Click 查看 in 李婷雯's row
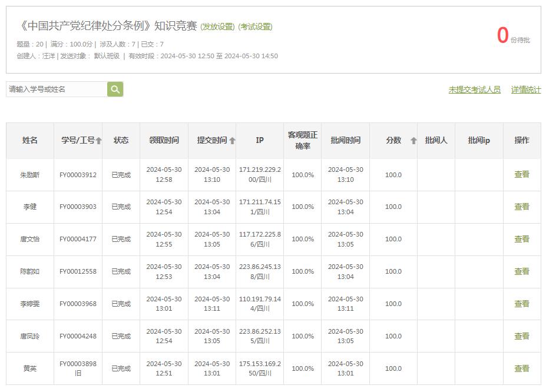The width and height of the screenshot is (546, 392). point(521,304)
